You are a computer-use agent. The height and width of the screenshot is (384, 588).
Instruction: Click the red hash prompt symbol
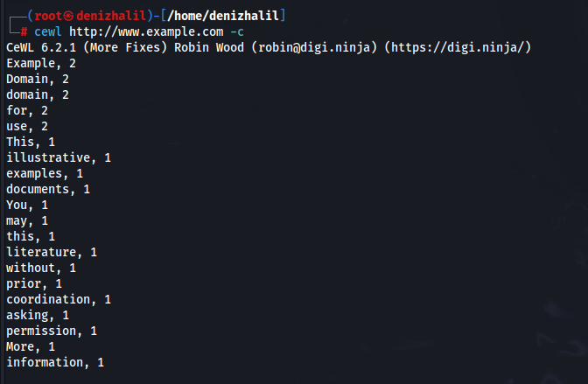pyautogui.click(x=24, y=31)
